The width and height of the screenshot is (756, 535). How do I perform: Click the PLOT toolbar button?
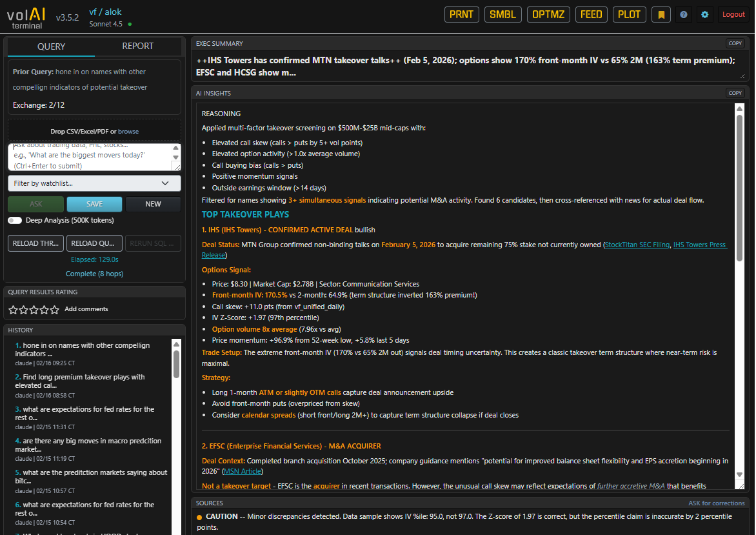(x=630, y=14)
